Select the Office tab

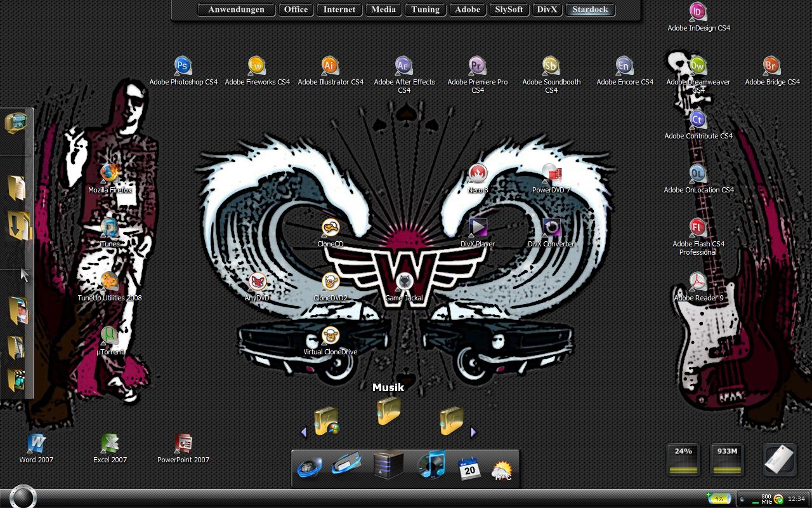[x=296, y=10]
